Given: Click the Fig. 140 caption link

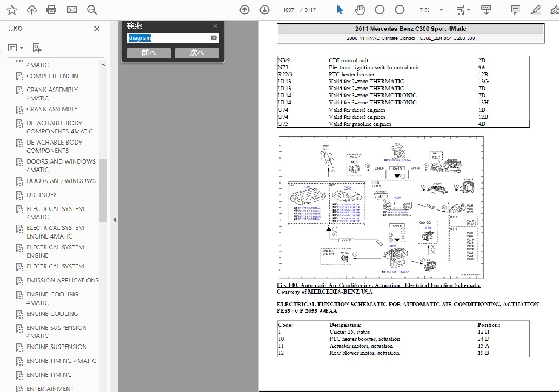Looking at the screenshot, I should (x=378, y=285).
